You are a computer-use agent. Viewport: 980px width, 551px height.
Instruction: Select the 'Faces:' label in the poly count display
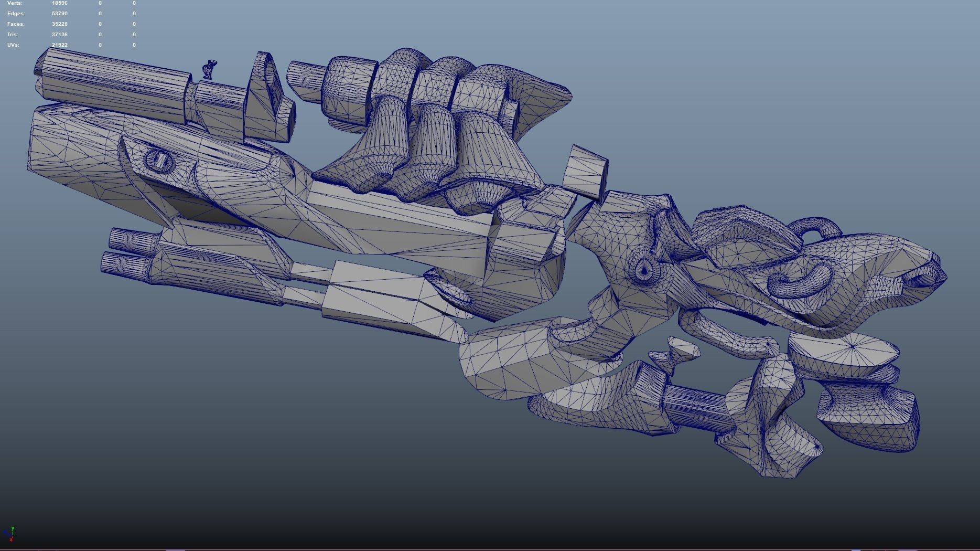coord(16,24)
